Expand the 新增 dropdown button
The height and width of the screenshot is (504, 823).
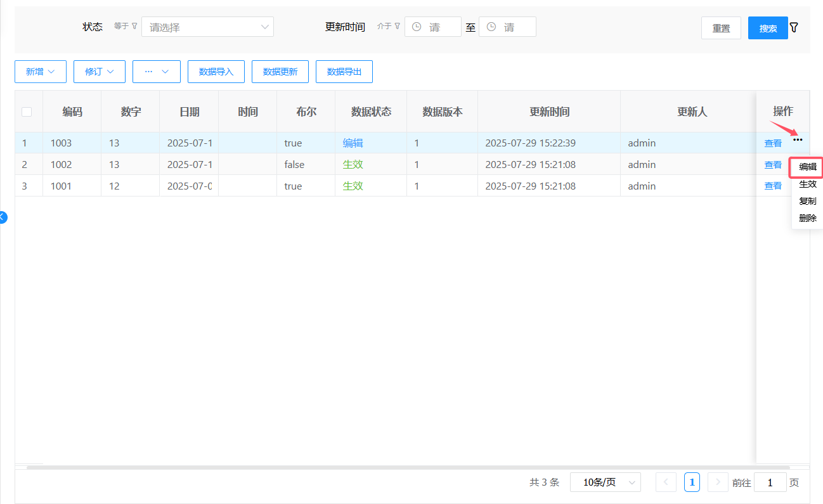coord(41,72)
